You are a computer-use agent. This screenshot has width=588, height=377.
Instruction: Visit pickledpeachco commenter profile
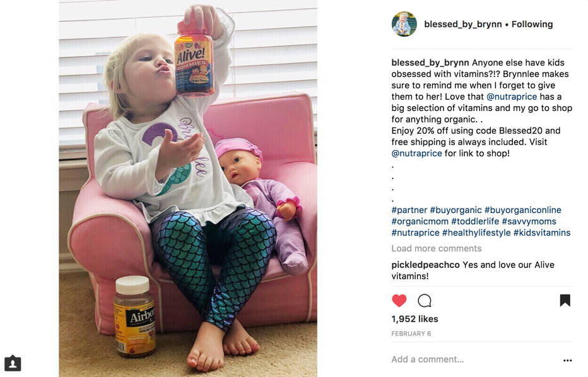coord(426,265)
